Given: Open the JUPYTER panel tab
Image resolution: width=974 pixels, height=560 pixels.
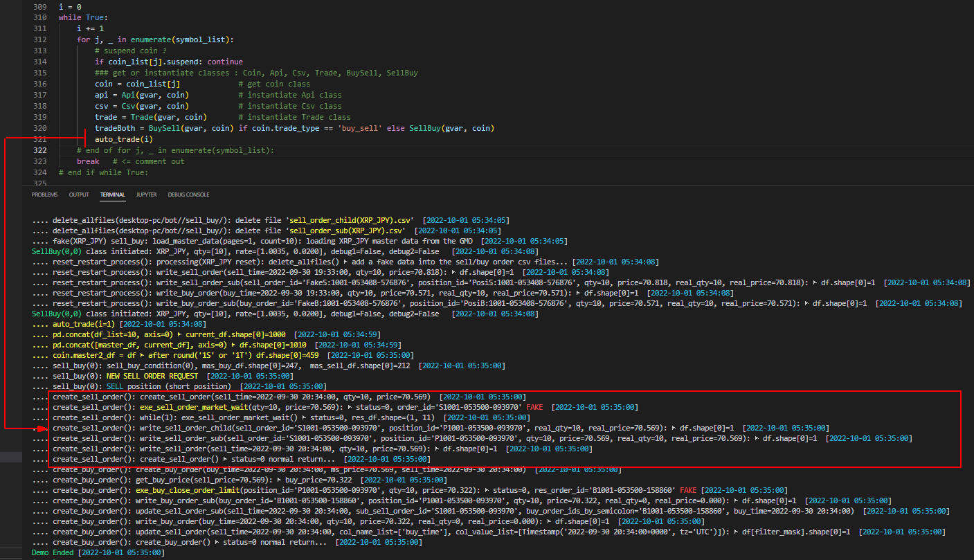Looking at the screenshot, I should pos(146,195).
